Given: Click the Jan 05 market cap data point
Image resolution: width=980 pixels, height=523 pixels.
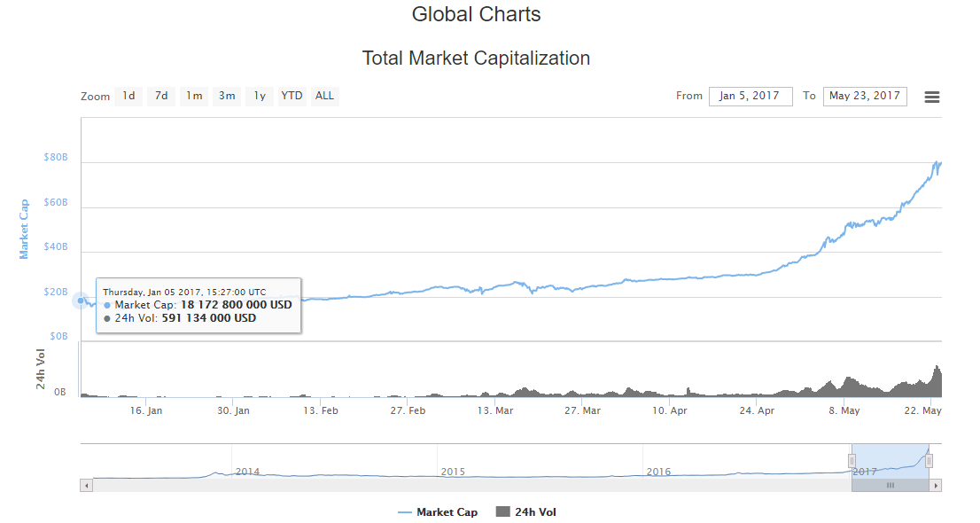Looking at the screenshot, I should click(x=81, y=301).
